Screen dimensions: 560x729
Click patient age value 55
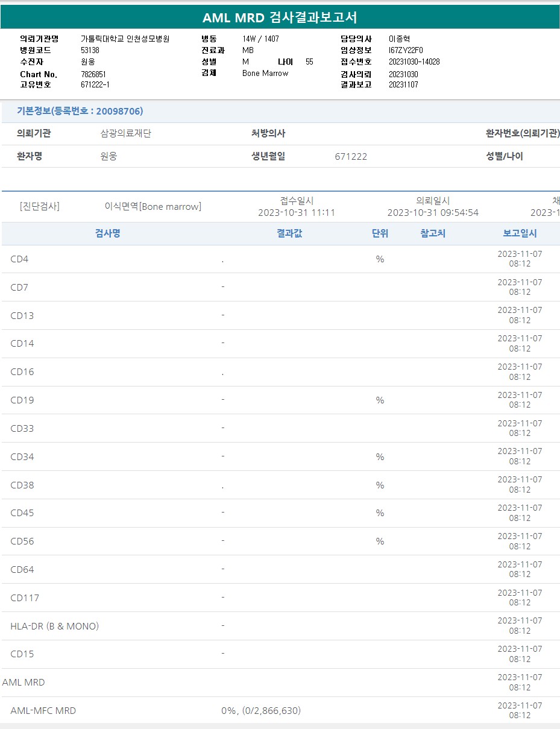(x=309, y=62)
